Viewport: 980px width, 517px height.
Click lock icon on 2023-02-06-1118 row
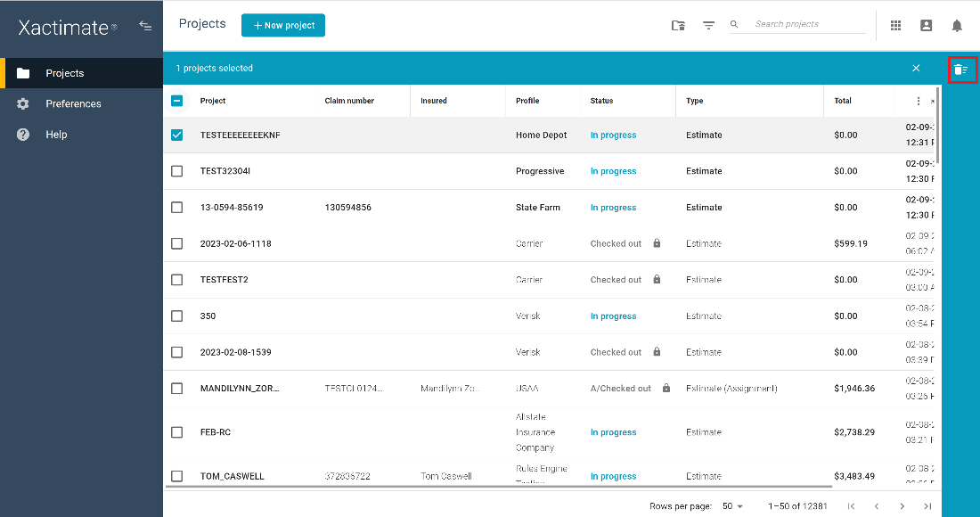[x=657, y=243]
